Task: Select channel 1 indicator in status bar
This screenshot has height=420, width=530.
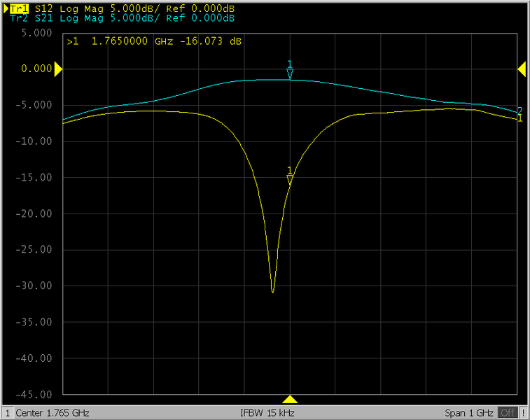Action: pos(8,413)
